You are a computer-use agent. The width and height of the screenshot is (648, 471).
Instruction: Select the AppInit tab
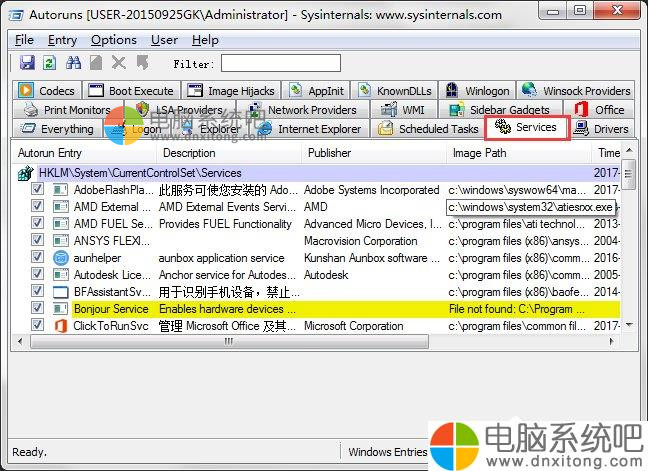[317, 90]
